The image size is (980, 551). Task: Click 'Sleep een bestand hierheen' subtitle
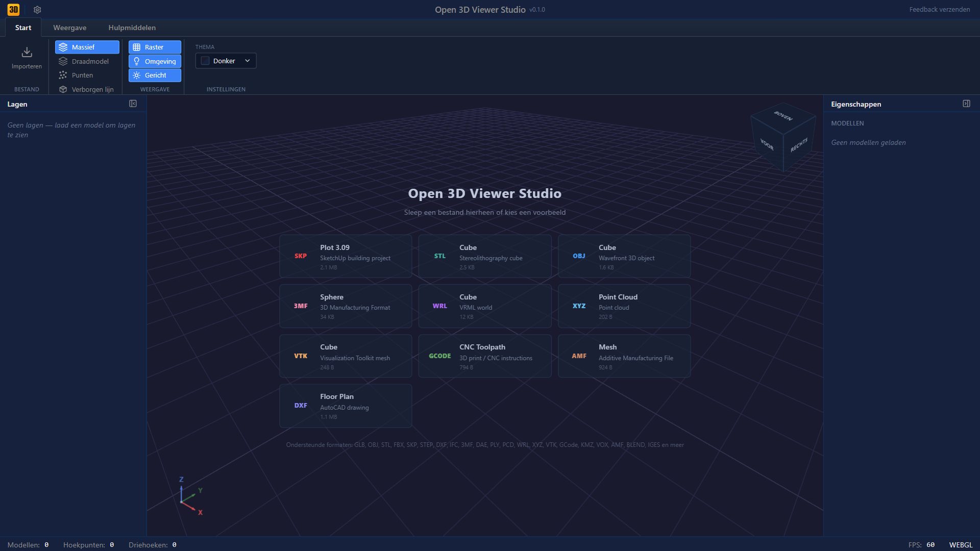coord(485,212)
